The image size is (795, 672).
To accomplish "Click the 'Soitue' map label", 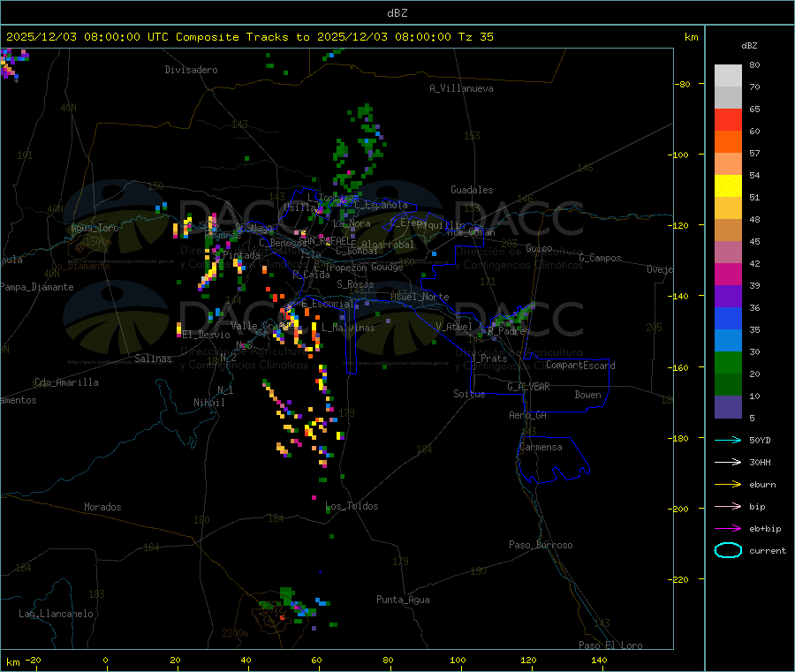I will (x=469, y=394).
